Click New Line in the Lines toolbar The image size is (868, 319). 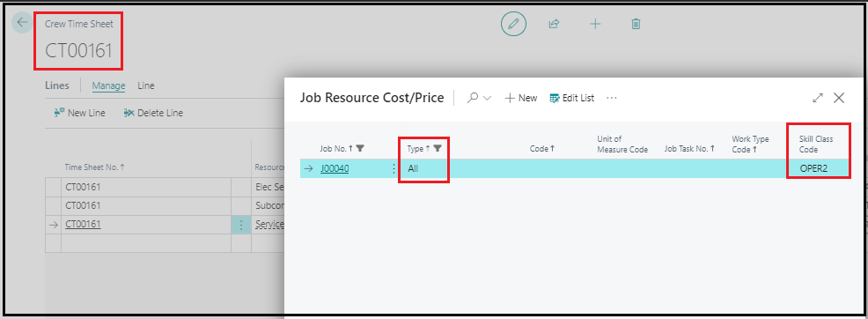click(x=80, y=113)
